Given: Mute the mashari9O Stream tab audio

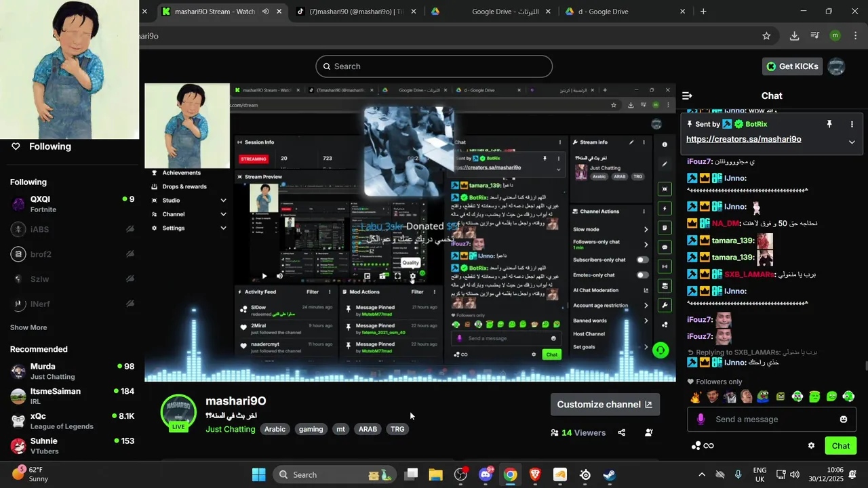Looking at the screenshot, I should click(265, 12).
